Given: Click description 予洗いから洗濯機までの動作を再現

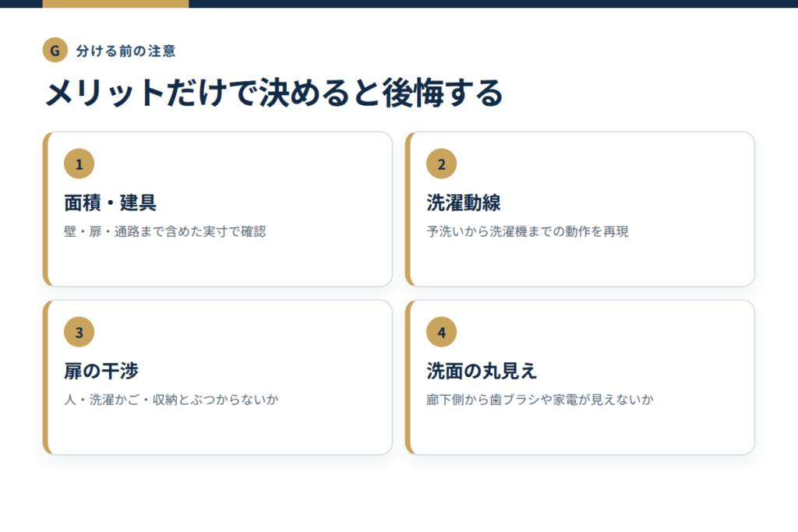Looking at the screenshot, I should click(528, 231).
